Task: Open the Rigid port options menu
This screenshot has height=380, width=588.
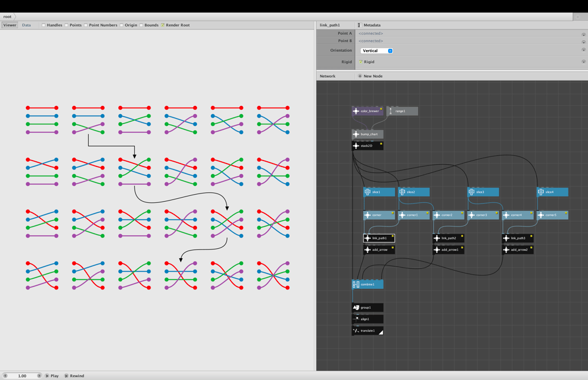Action: tap(583, 62)
